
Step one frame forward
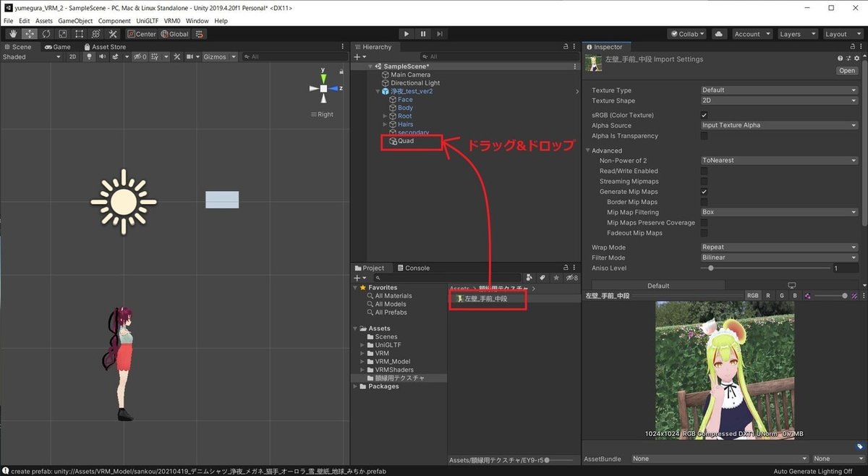click(x=440, y=34)
